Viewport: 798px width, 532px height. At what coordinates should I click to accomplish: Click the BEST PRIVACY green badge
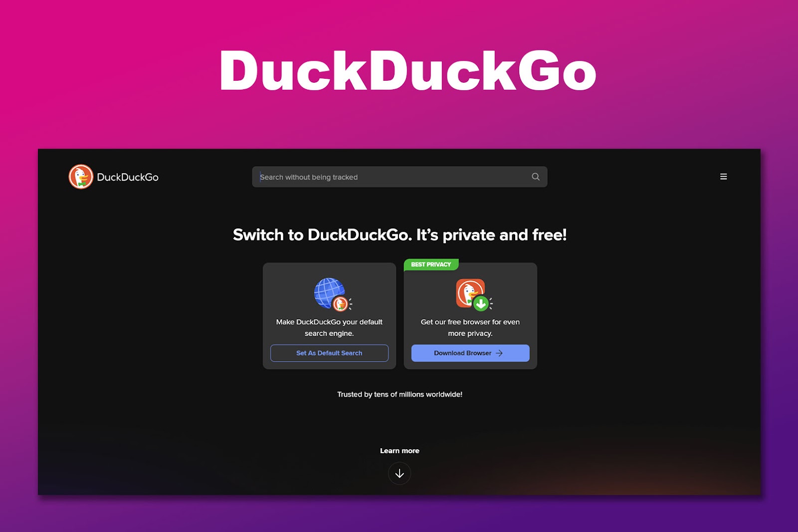click(x=431, y=264)
